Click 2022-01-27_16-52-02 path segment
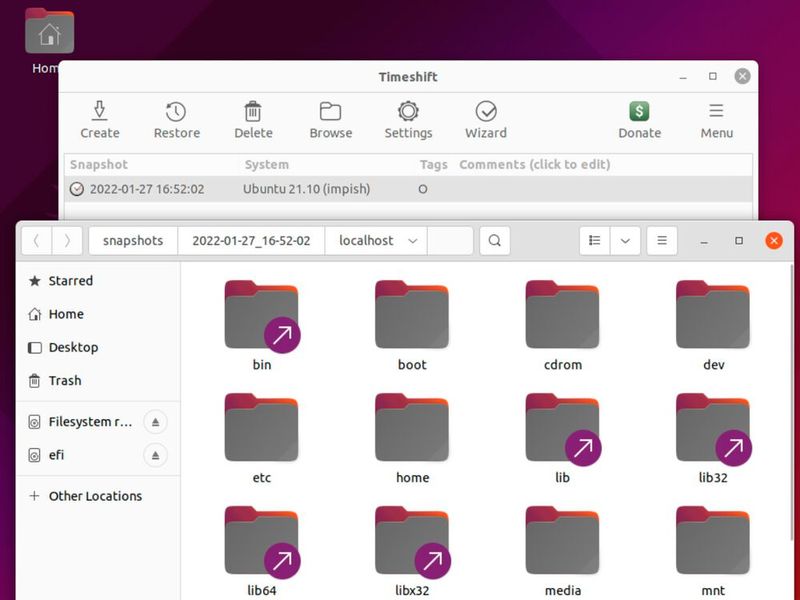The width and height of the screenshot is (800, 600). point(251,240)
